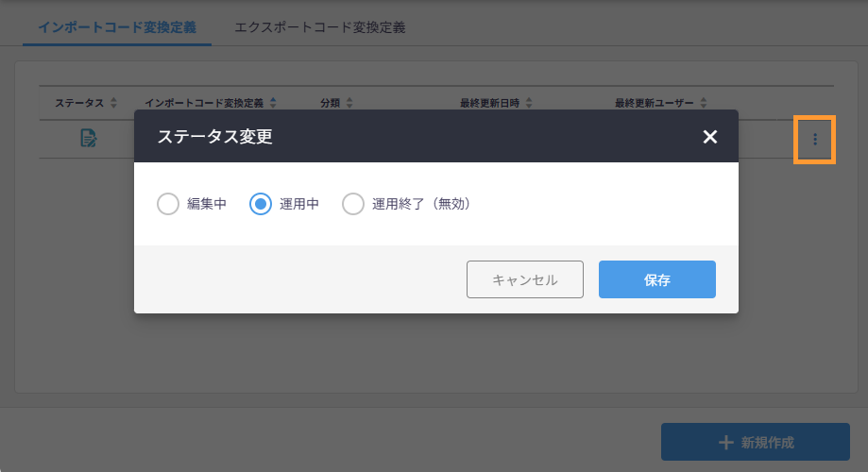Viewport: 868px width, 472px height.
Task: Sort by the 最終更新日時 column
Action: pyautogui.click(x=529, y=103)
